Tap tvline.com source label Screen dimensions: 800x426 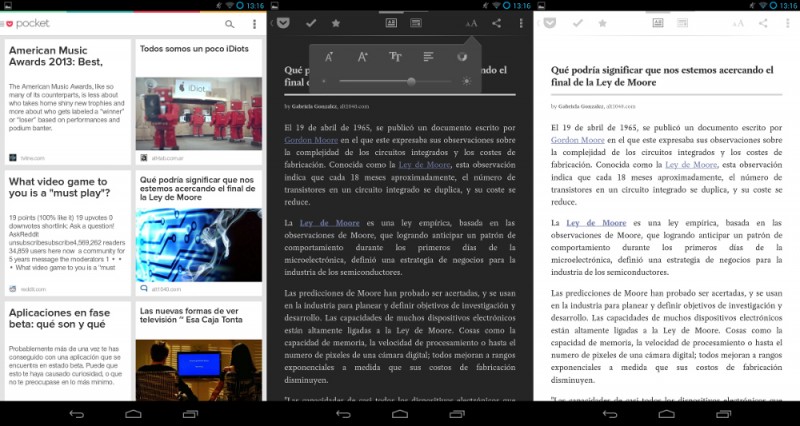(32, 158)
